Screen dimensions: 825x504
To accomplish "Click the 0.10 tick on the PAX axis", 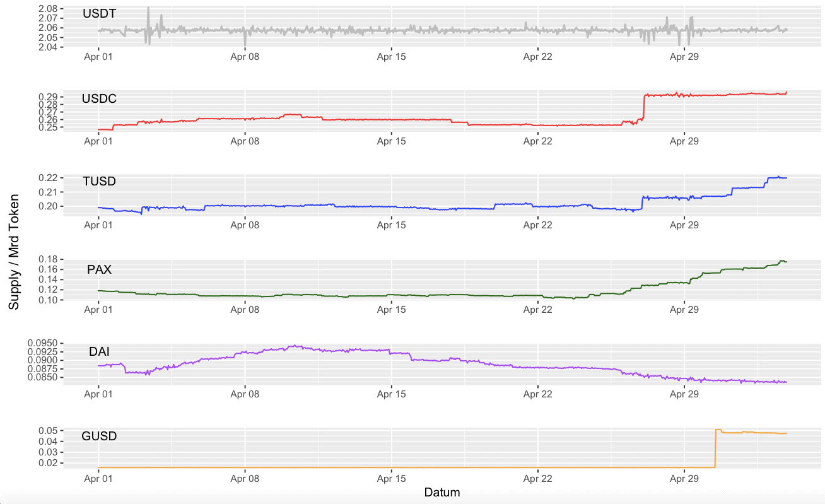I will [x=48, y=300].
